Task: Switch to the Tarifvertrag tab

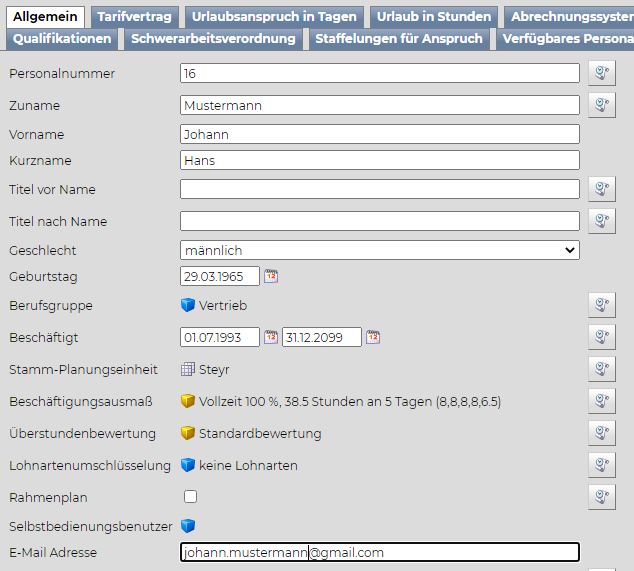Action: (134, 16)
